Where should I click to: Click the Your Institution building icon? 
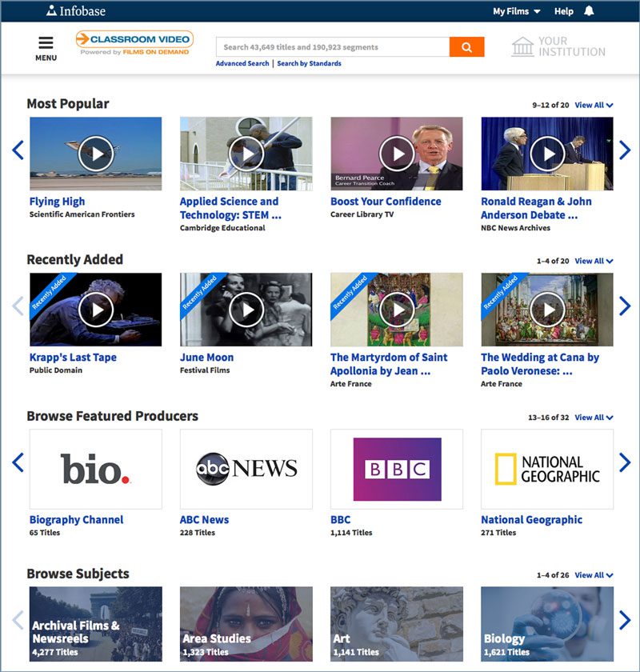(x=522, y=46)
